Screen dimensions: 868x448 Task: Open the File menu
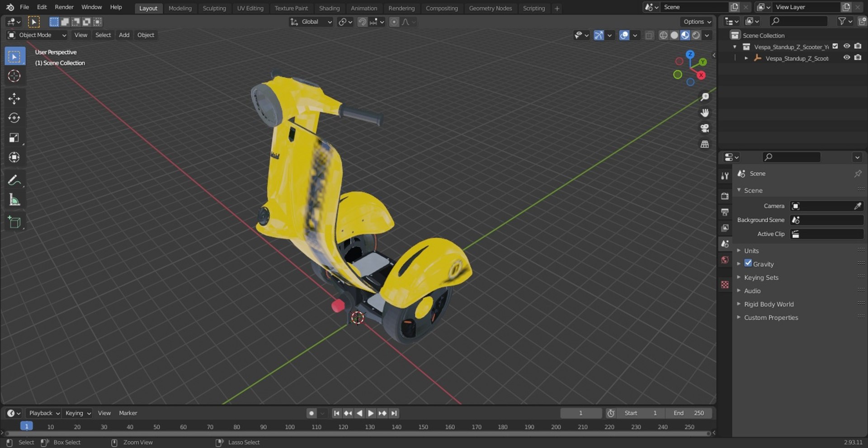[x=24, y=7]
